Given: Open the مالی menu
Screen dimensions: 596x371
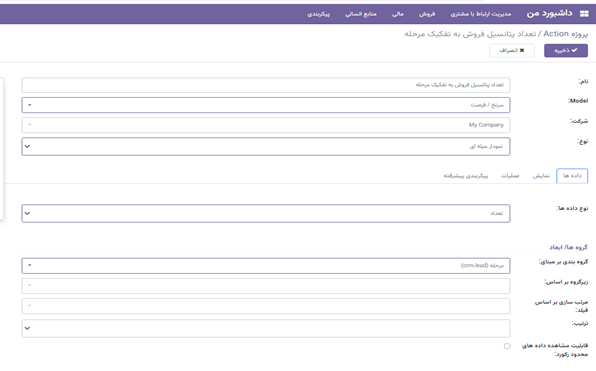Looking at the screenshot, I should 398,14.
